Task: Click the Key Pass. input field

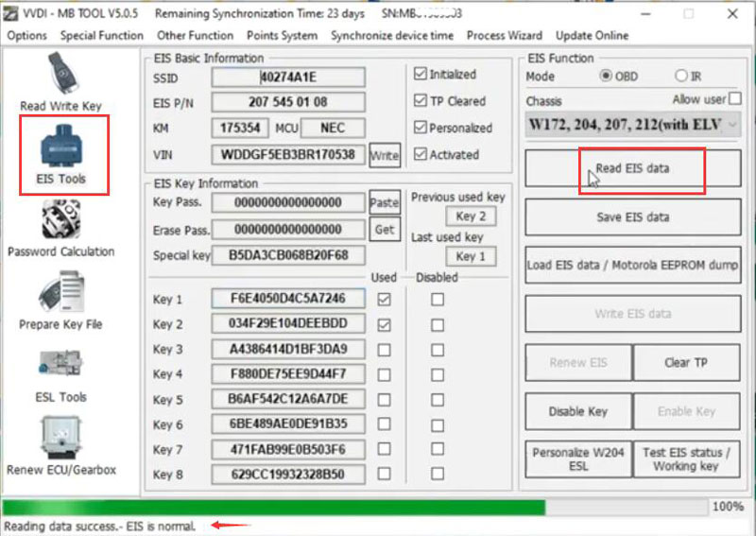Action: click(288, 202)
